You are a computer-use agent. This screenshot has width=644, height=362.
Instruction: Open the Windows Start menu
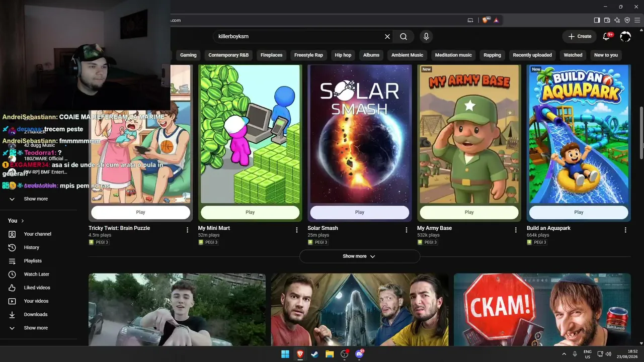tap(285, 354)
